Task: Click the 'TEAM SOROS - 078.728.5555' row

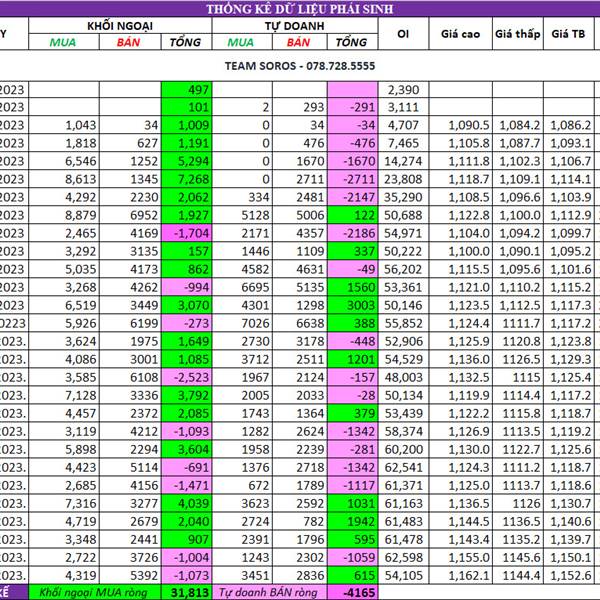Action: 300,66
